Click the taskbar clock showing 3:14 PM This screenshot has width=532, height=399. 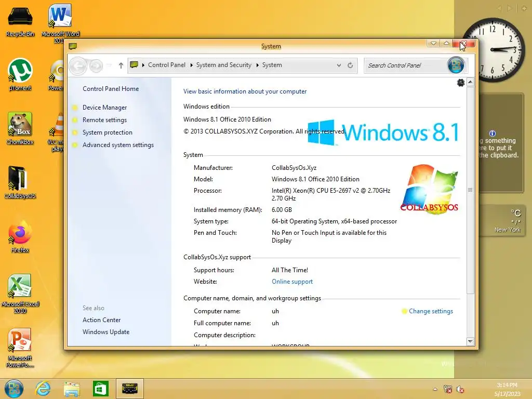click(x=507, y=389)
